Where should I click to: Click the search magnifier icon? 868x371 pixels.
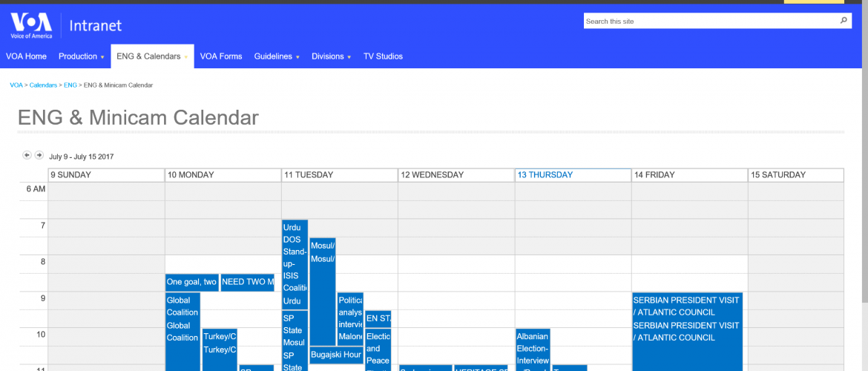[x=844, y=21]
